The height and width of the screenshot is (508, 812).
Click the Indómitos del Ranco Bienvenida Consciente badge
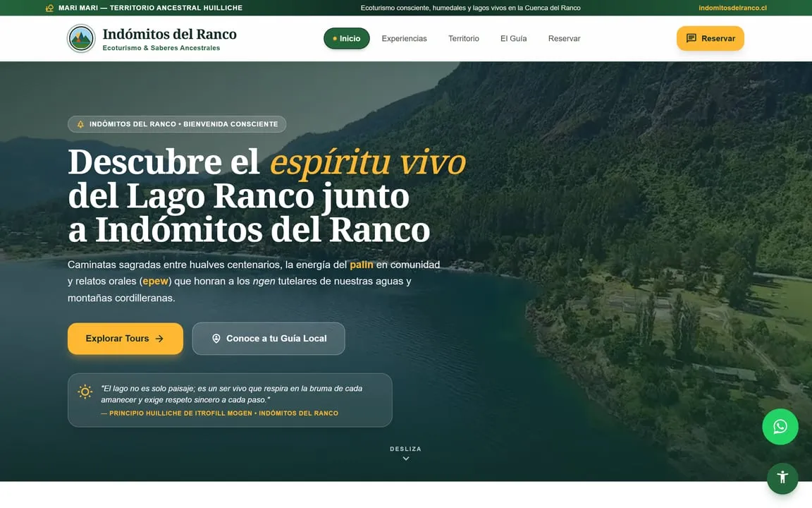click(x=177, y=124)
